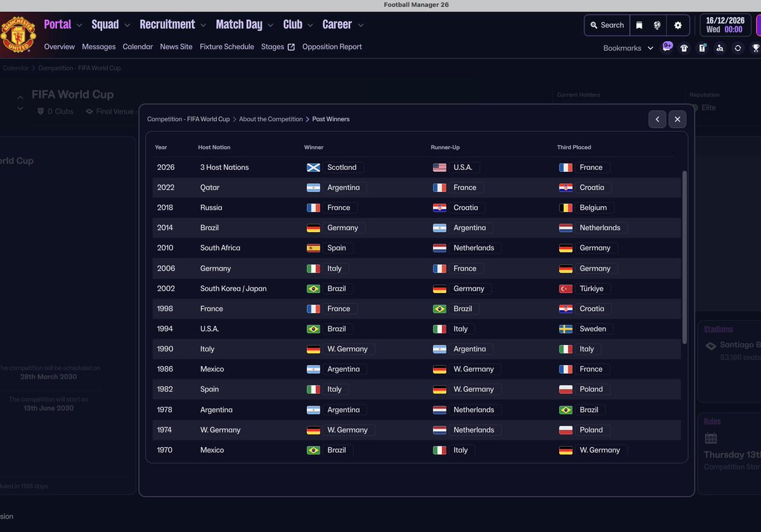
Task: Click the Past Winners table scrollbar
Action: 684,257
